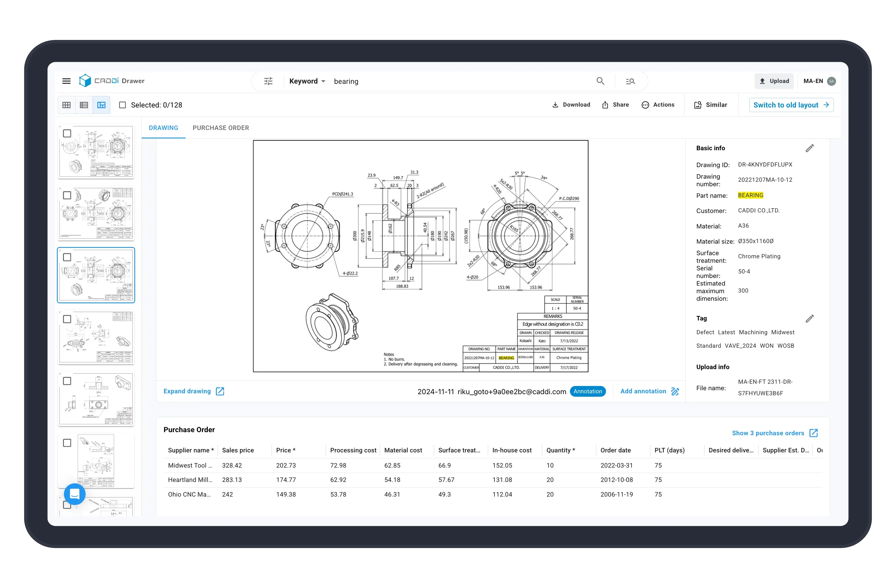The width and height of the screenshot is (896, 588).
Task: Open advanced list search icon
Action: point(630,81)
